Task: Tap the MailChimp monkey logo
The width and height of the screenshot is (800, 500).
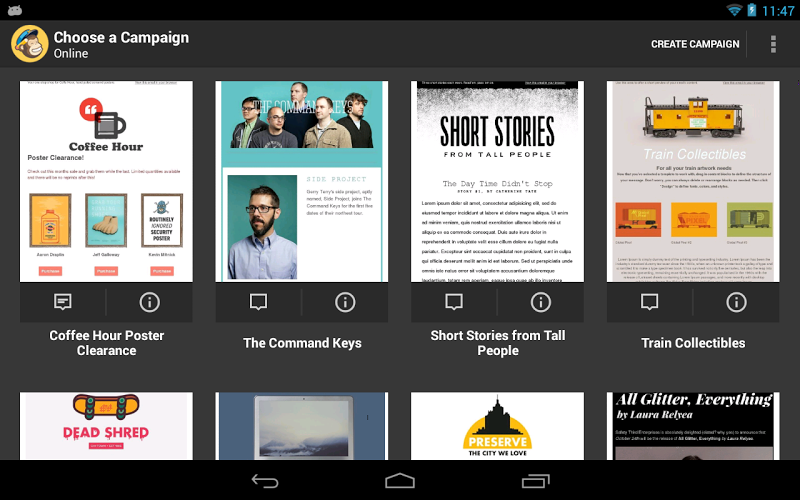Action: coord(30,44)
